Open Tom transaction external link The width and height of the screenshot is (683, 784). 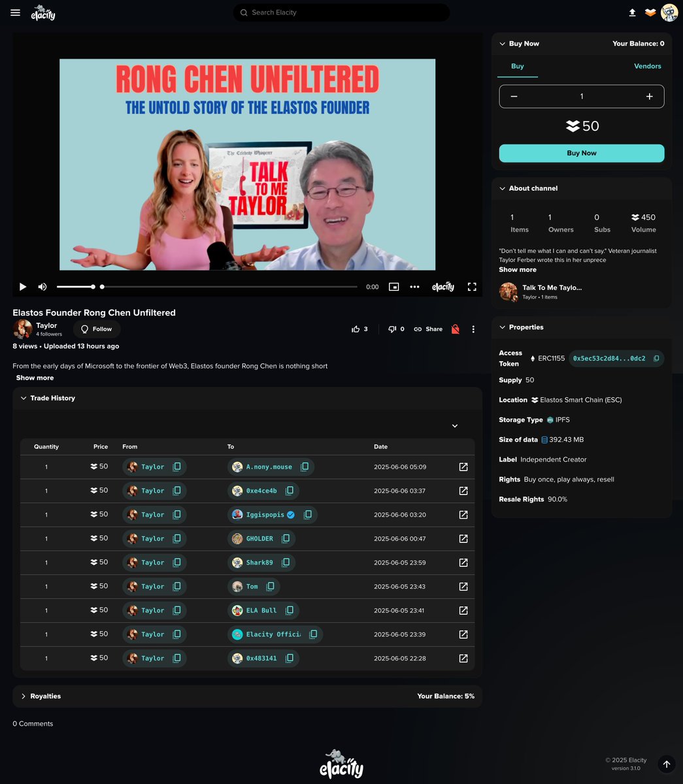click(x=463, y=587)
